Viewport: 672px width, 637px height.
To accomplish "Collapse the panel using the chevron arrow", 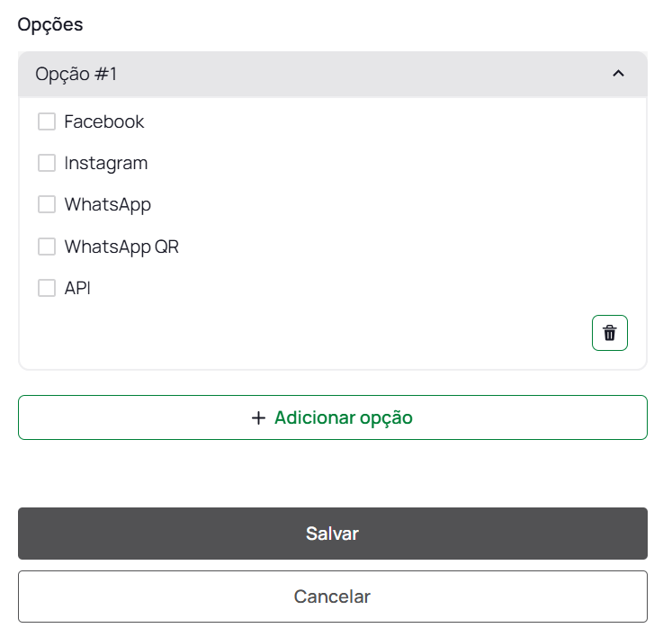I will (x=618, y=74).
